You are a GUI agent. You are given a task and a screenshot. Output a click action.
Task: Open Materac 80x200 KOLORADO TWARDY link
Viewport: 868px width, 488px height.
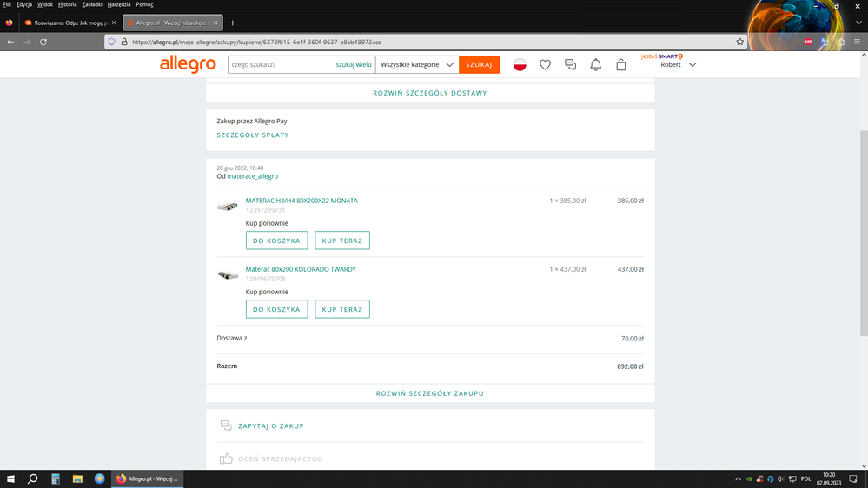click(x=301, y=269)
